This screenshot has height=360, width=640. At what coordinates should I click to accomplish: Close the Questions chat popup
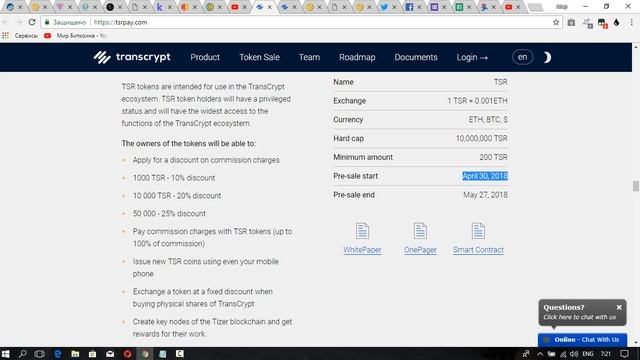click(619, 307)
